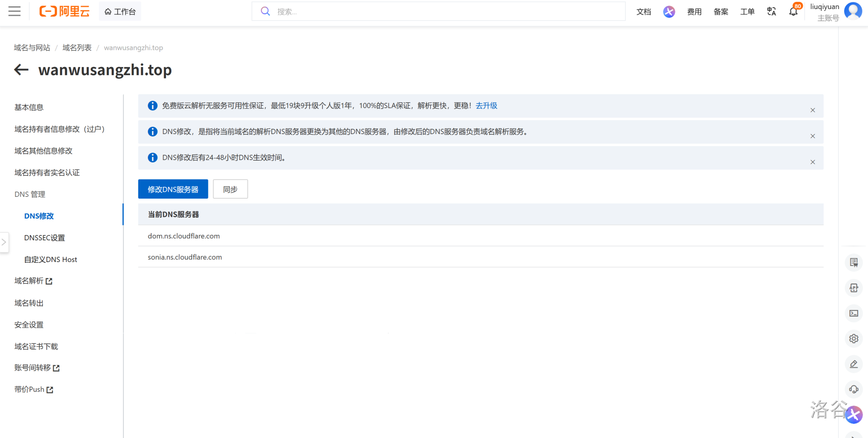868x438 pixels.
Task: Dismiss the 24-48小时 notice
Action: coord(812,162)
